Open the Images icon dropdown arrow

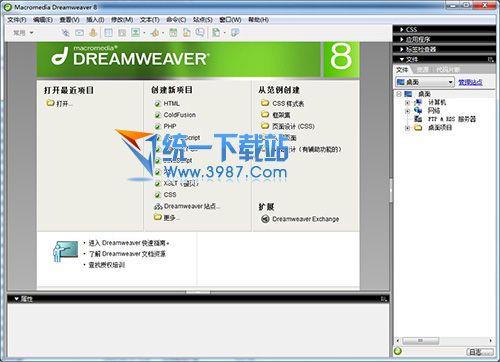144,33
